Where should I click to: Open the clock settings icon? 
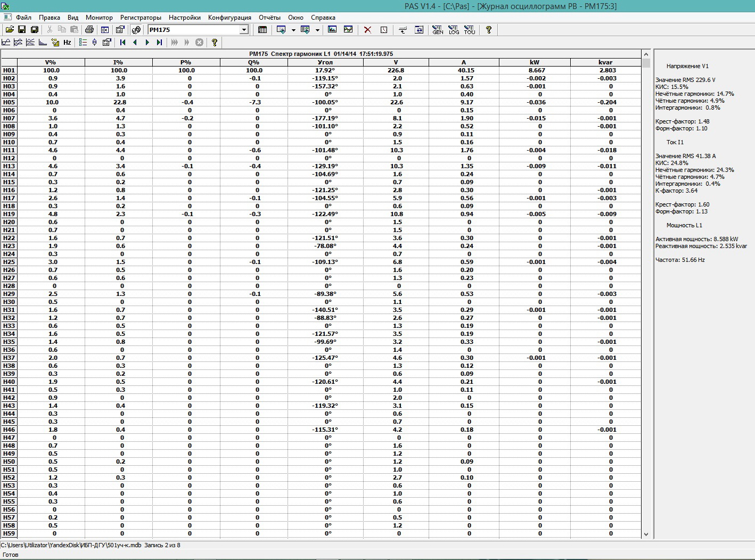(384, 30)
